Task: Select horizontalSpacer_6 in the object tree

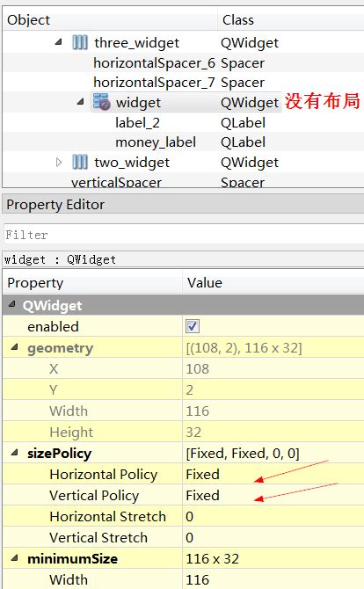Action: point(154,62)
